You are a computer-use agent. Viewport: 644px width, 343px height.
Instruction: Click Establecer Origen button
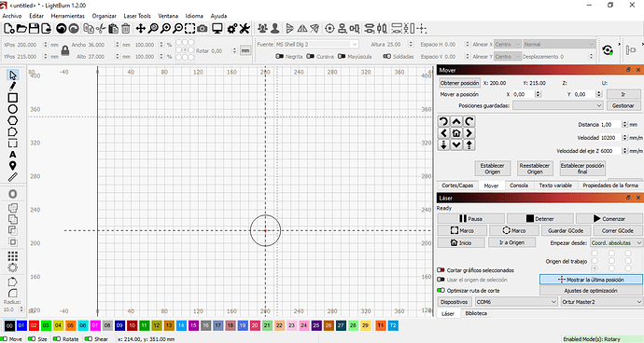(x=493, y=168)
